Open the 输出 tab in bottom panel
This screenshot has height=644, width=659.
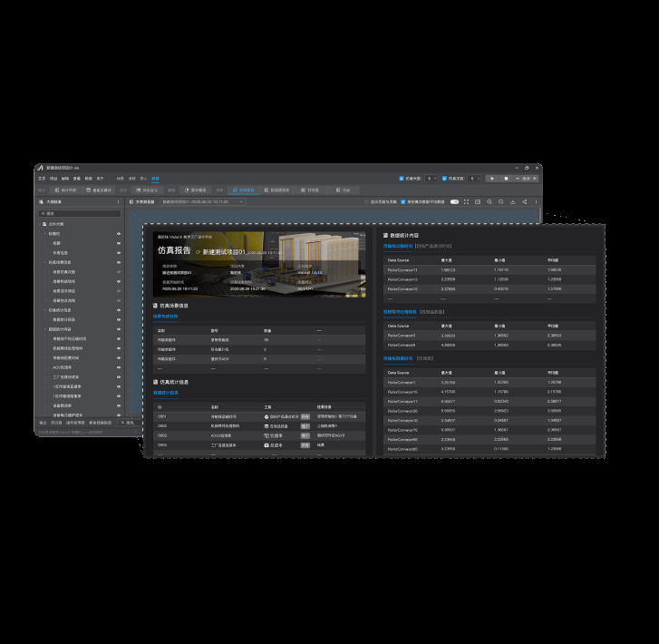[43, 423]
